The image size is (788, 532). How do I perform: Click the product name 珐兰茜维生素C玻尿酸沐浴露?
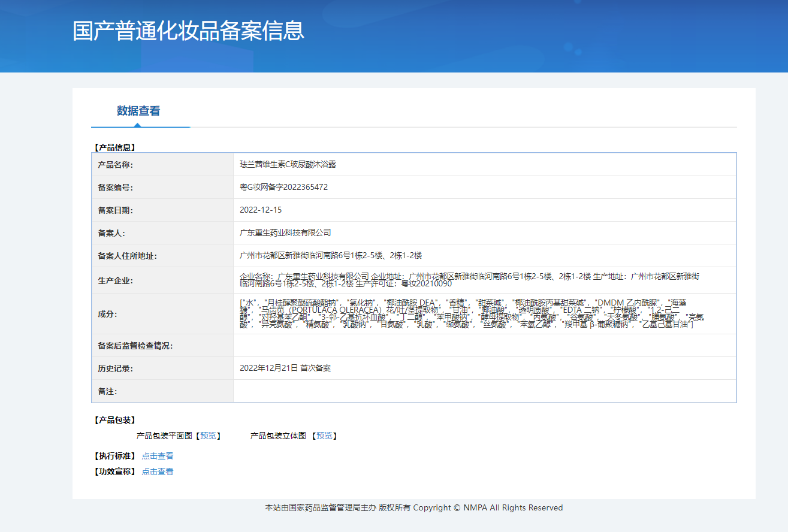(288, 164)
